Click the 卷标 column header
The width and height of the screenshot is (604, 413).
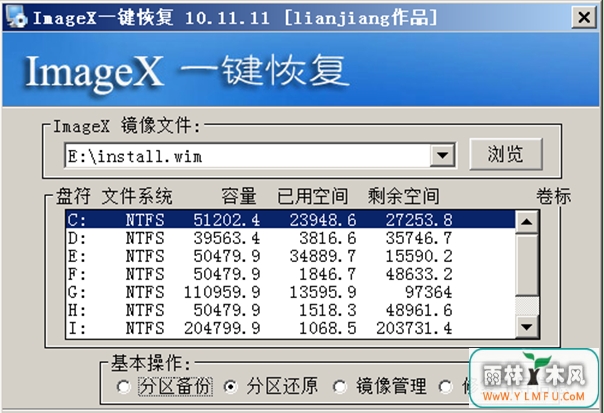554,196
